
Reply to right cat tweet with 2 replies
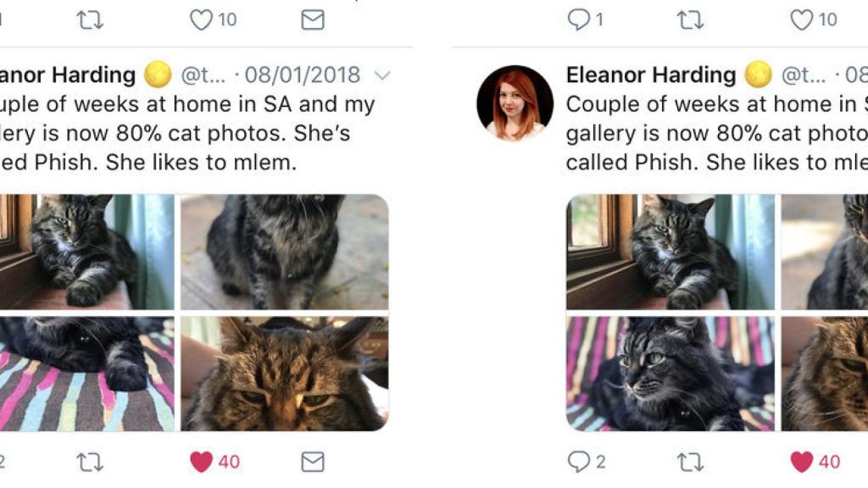click(x=579, y=462)
